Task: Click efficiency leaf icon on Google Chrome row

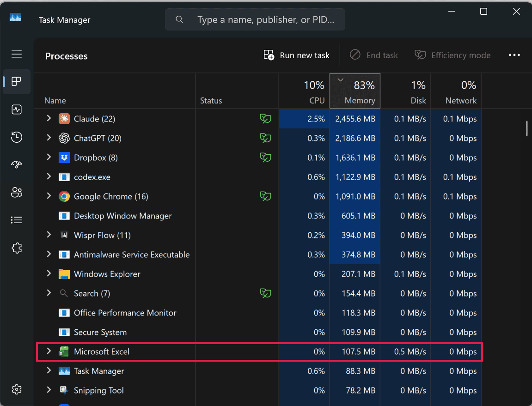Action: tap(265, 196)
